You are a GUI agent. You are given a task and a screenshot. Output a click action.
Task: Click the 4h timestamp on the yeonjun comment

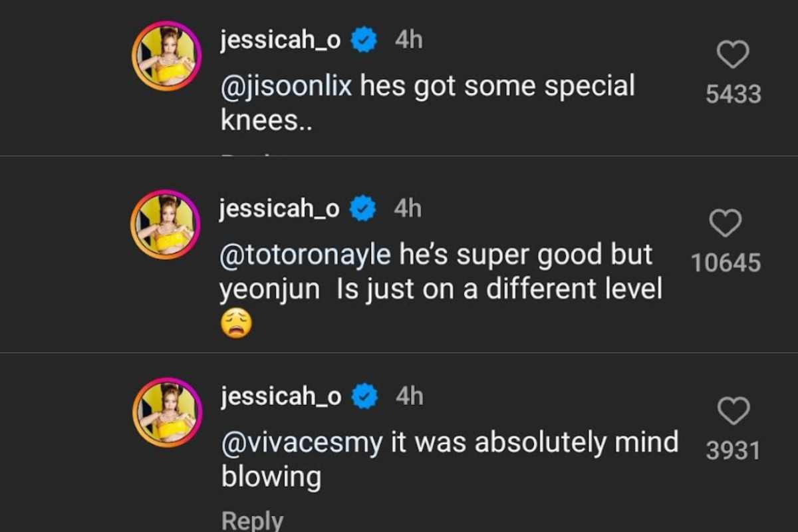pyautogui.click(x=408, y=209)
